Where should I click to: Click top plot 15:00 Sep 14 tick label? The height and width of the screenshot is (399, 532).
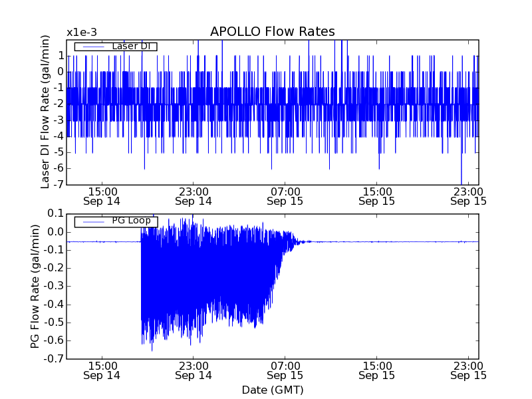pos(102,197)
